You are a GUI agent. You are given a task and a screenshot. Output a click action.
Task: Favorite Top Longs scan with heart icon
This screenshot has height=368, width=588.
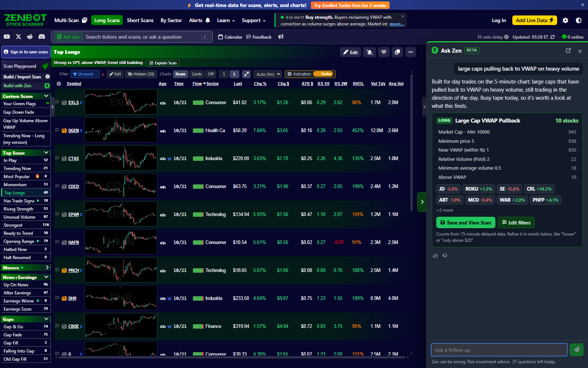click(384, 52)
